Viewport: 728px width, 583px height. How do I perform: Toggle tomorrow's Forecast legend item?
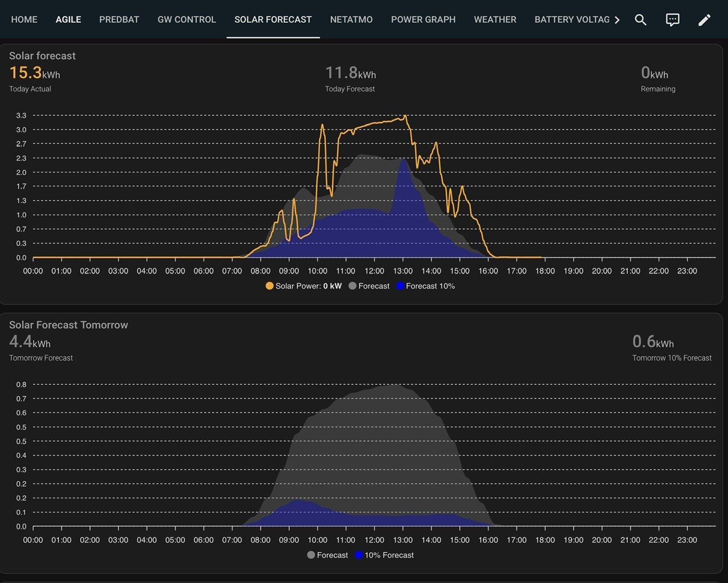click(x=328, y=555)
